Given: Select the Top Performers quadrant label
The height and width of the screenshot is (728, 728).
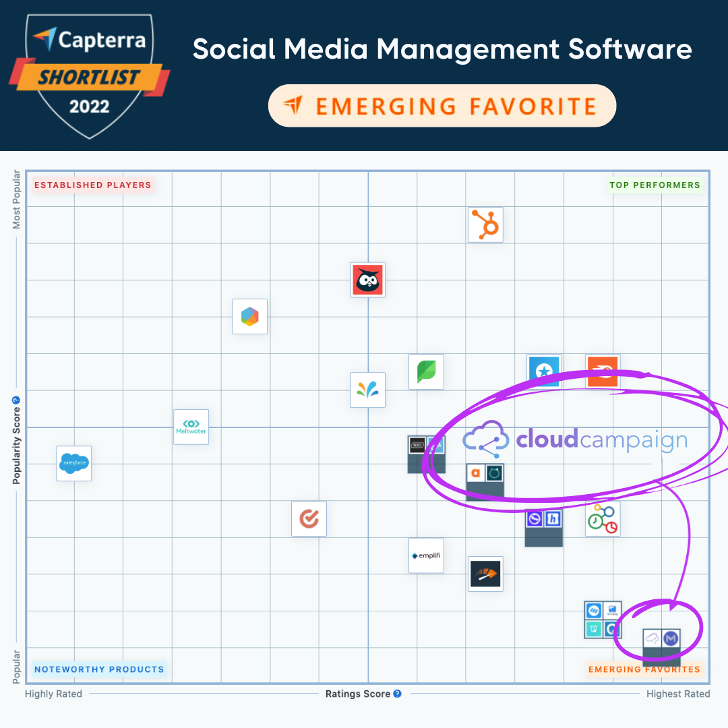Looking at the screenshot, I should (x=655, y=185).
